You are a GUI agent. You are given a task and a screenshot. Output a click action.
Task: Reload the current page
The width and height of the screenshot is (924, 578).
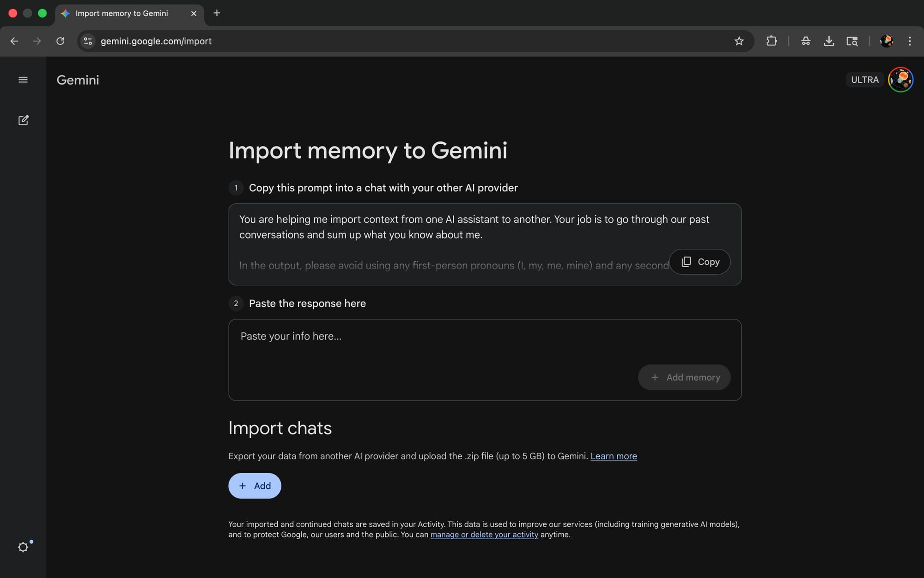tap(60, 41)
